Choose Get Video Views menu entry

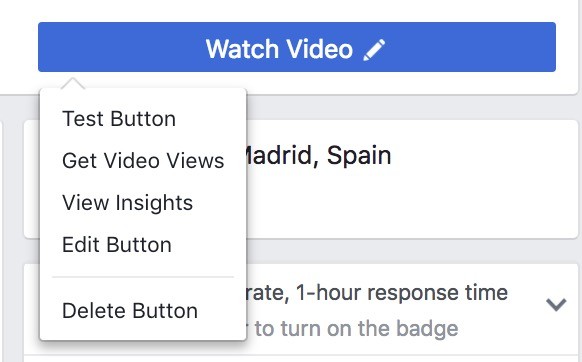(x=143, y=161)
